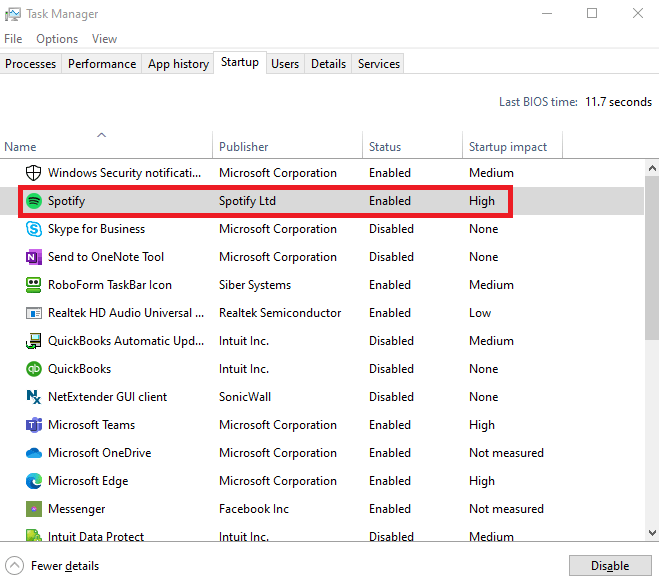Image resolution: width=659 pixels, height=588 pixels.
Task: Collapse view with Fewer details arrow
Action: tap(14, 566)
